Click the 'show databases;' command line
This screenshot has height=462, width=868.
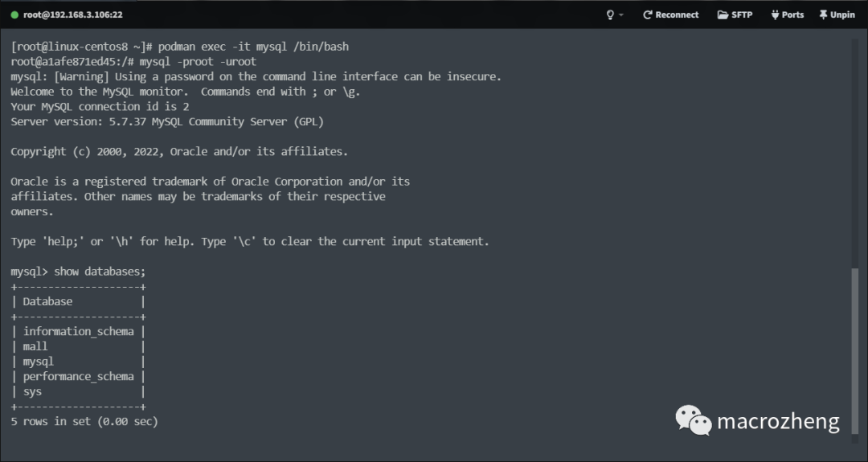(100, 272)
